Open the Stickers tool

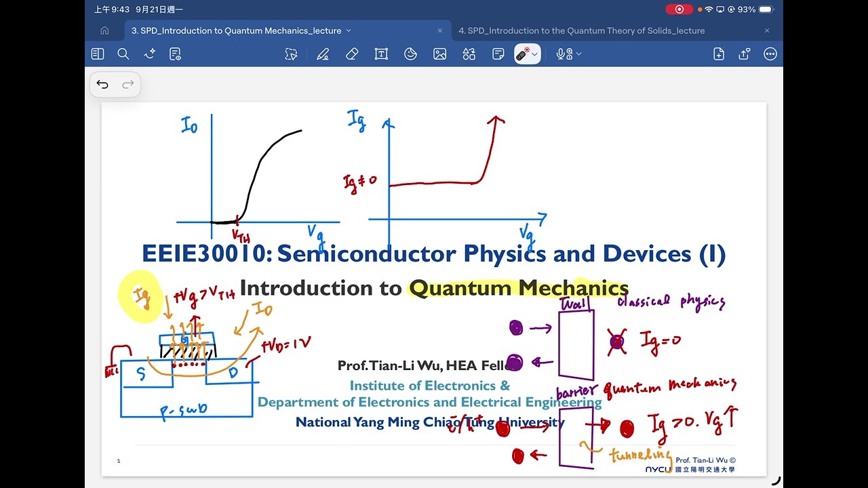[410, 54]
